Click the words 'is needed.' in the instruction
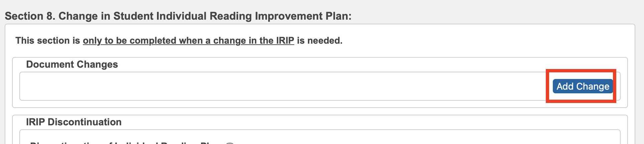The width and height of the screenshot is (644, 144). [320, 41]
